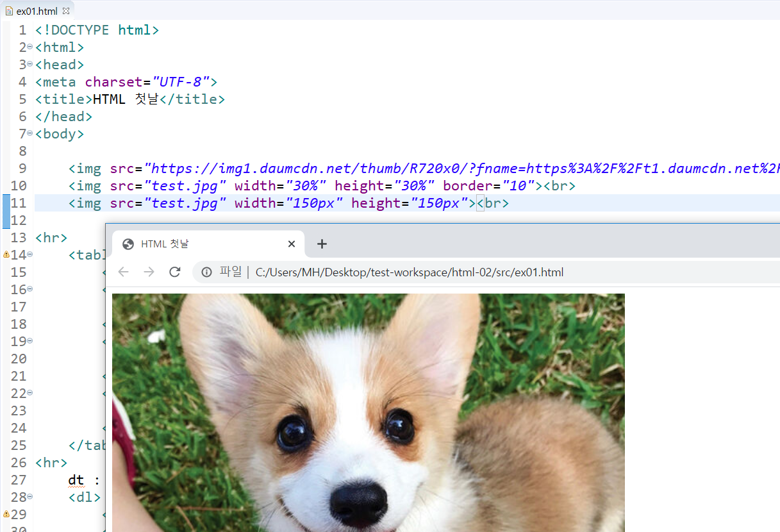Collapse the fold marker on line 22

30,392
